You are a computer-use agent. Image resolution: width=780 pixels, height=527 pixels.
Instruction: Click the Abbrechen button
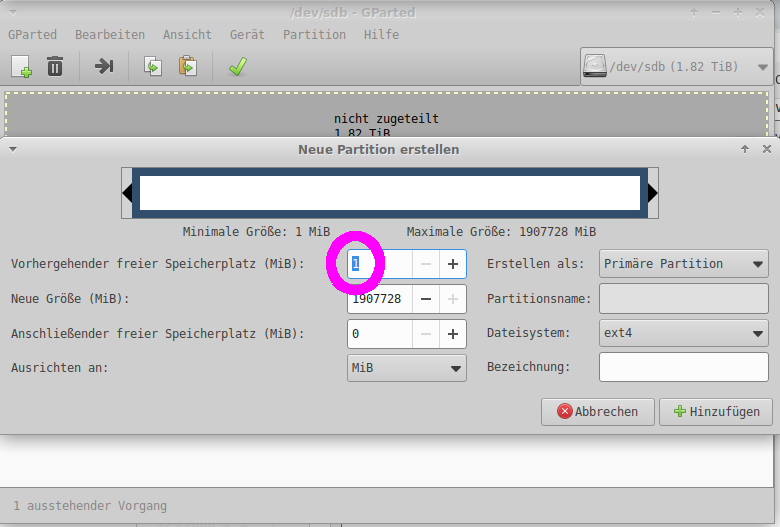pyautogui.click(x=597, y=412)
